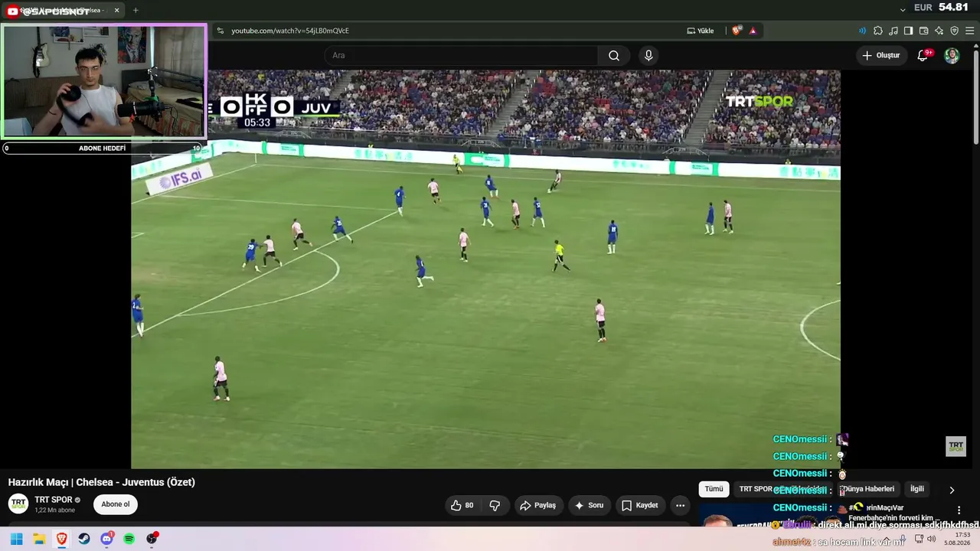Click the site info icon beside the URL
Image resolution: width=980 pixels, height=551 pixels.
(x=220, y=31)
